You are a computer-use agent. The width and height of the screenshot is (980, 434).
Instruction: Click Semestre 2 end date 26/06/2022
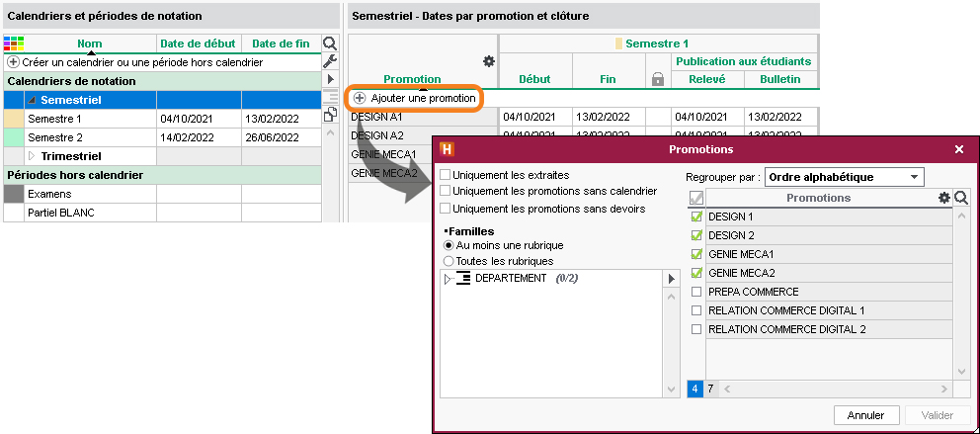[282, 137]
